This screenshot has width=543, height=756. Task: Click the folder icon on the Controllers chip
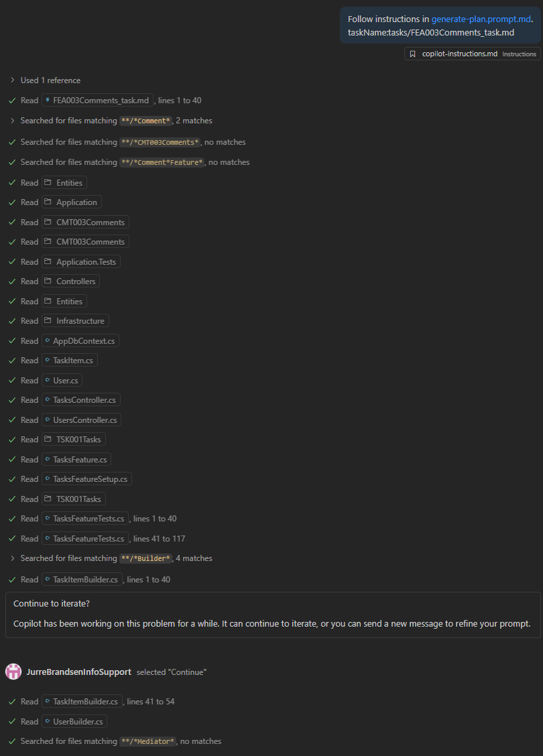point(49,281)
